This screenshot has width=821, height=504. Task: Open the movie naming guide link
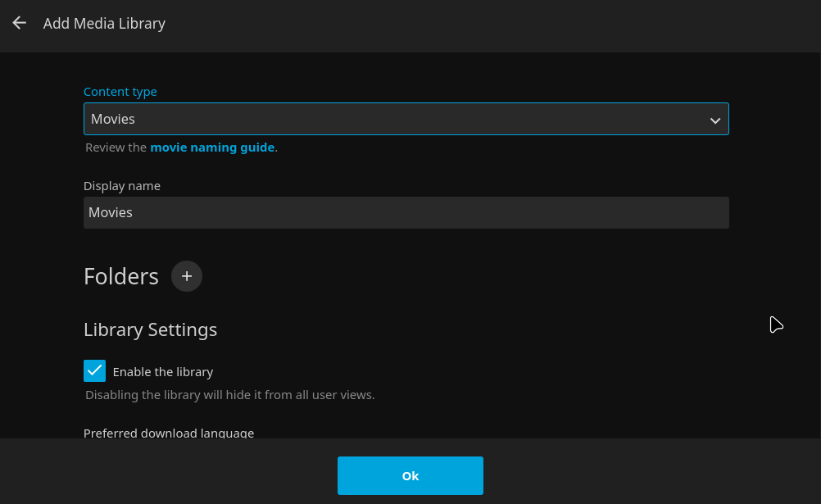coord(212,148)
